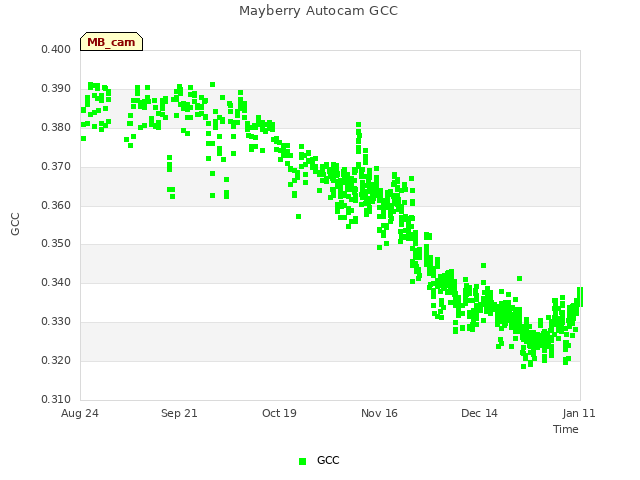Click the 0.400 y-axis value

[x=56, y=50]
